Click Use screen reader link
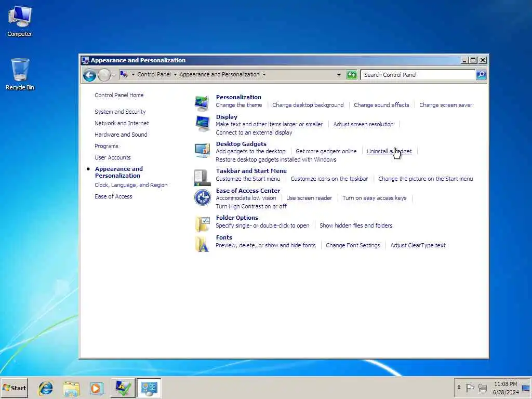532x399 pixels. (309, 198)
